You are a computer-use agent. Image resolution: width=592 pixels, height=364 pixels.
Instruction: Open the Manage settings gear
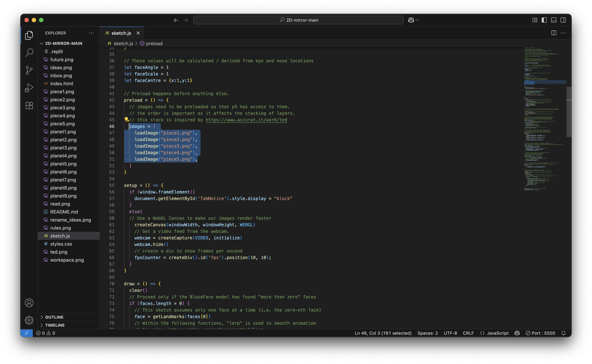[x=29, y=320]
